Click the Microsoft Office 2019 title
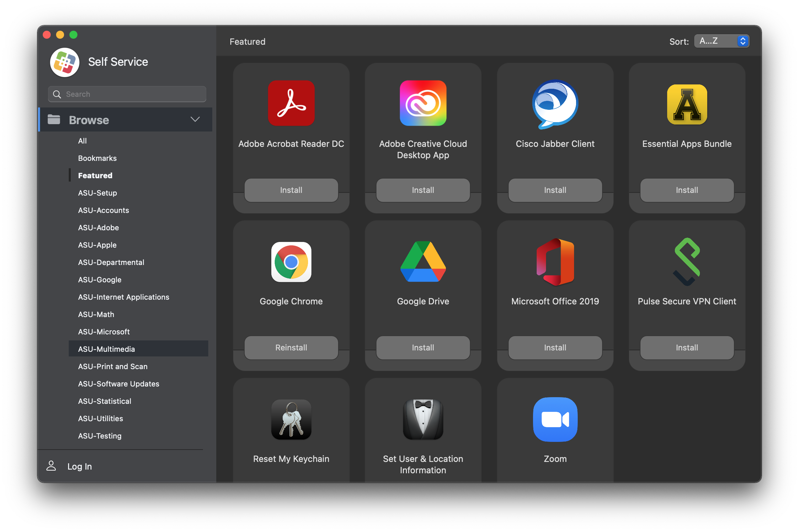799x532 pixels. pyautogui.click(x=555, y=301)
